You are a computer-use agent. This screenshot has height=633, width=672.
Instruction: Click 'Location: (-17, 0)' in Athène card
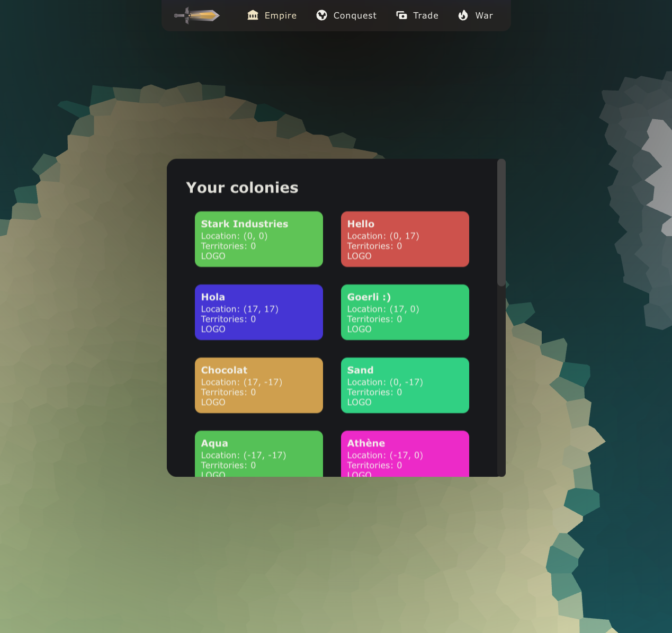(385, 456)
